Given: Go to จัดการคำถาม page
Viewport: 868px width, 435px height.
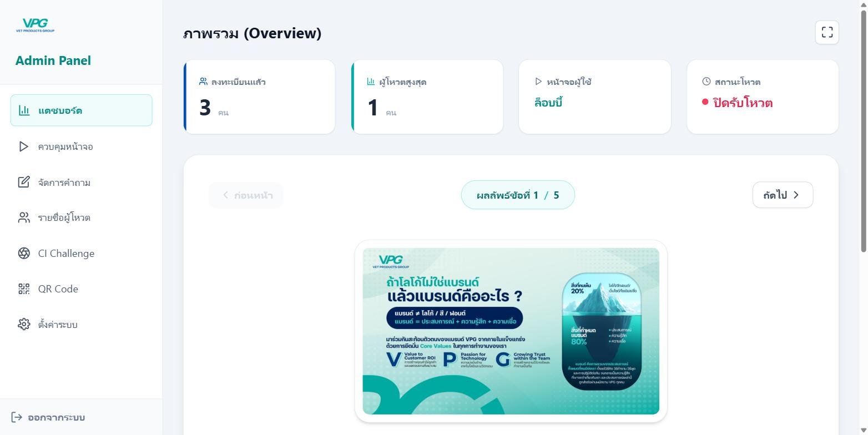Looking at the screenshot, I should tap(81, 182).
